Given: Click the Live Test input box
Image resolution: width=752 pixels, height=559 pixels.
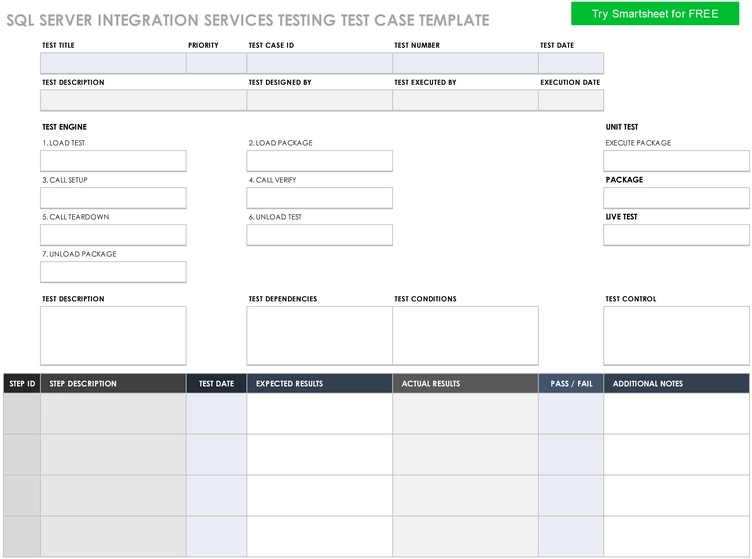Looking at the screenshot, I should pos(676,235).
